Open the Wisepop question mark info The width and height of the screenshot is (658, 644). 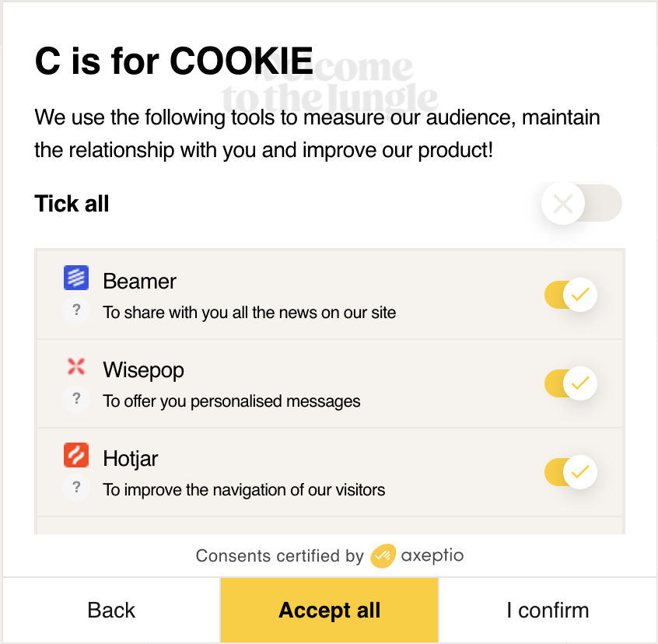tap(76, 399)
